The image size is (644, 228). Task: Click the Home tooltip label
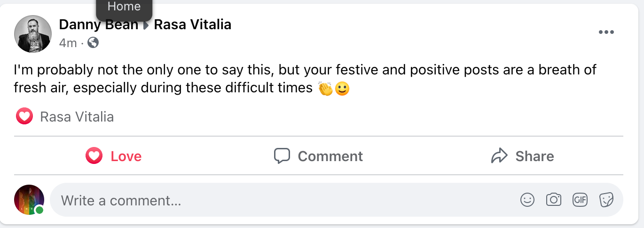click(x=124, y=7)
